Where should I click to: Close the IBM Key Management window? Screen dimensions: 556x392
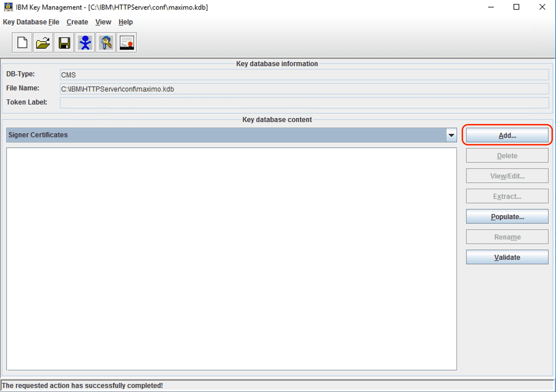[x=542, y=7]
